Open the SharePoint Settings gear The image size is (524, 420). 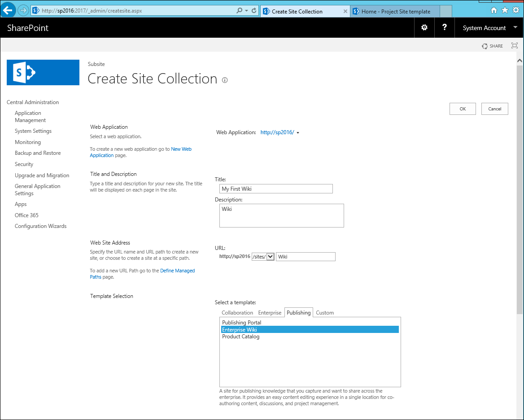tap(424, 27)
